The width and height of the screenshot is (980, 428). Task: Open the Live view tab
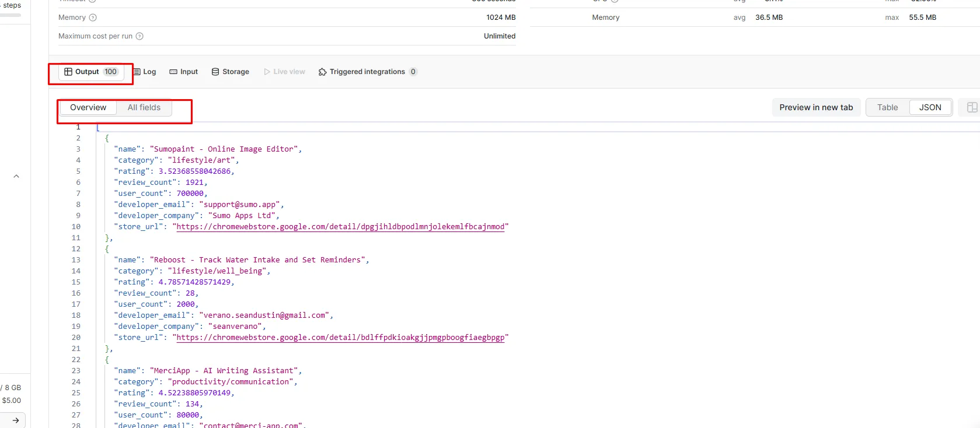[285, 72]
